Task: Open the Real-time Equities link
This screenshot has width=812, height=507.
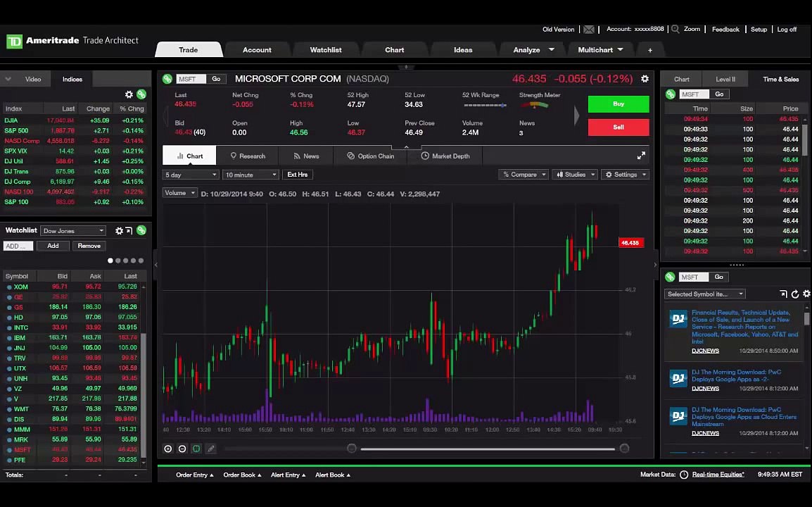Action: (718, 475)
